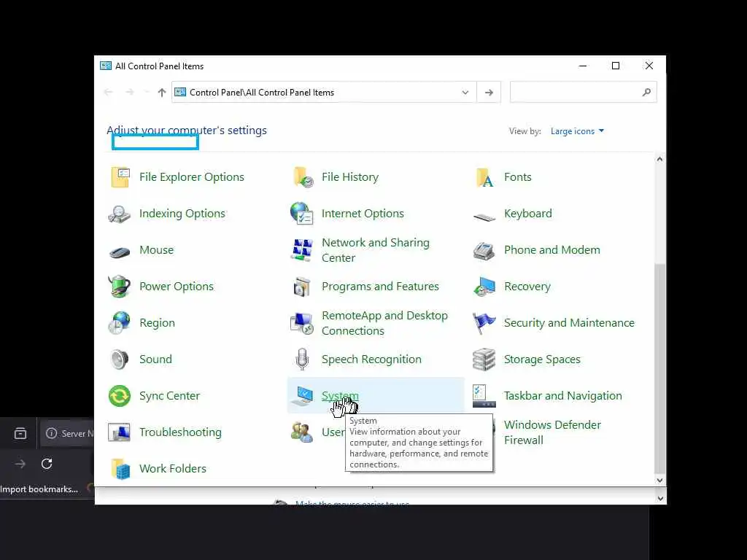Open the Recovery icon

(x=484, y=287)
